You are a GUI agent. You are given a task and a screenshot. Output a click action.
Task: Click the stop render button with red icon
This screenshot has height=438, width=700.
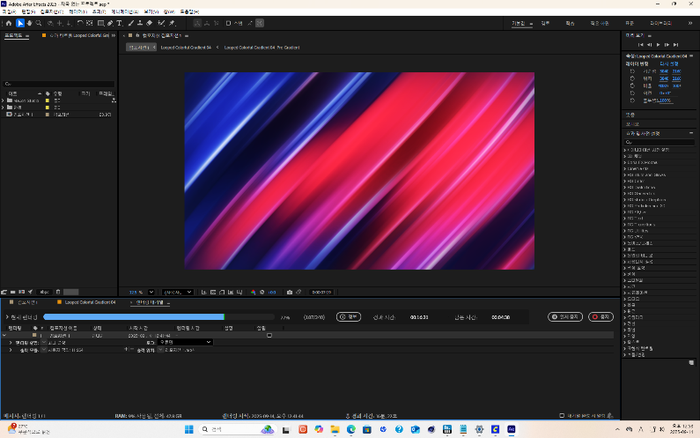pos(601,316)
